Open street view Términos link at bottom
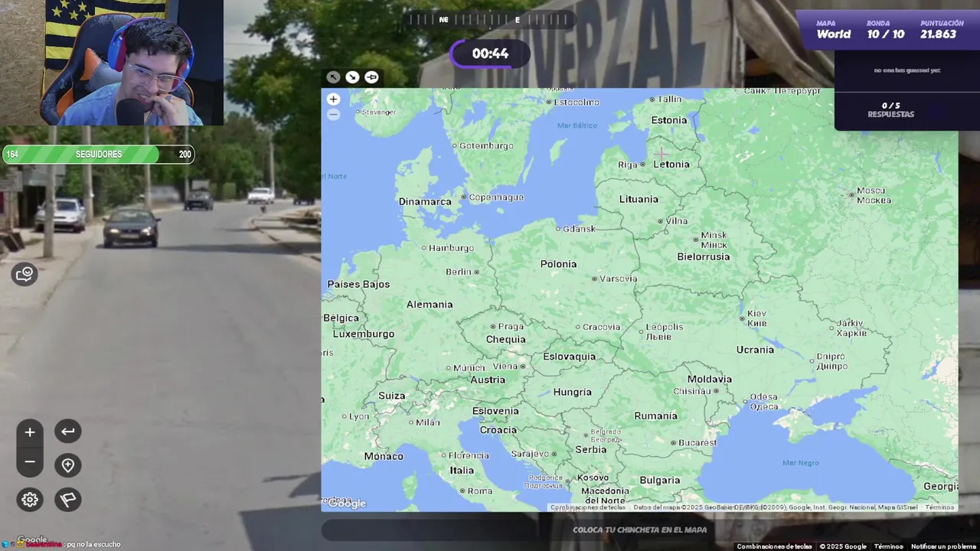This screenshot has width=980, height=551. (888, 546)
